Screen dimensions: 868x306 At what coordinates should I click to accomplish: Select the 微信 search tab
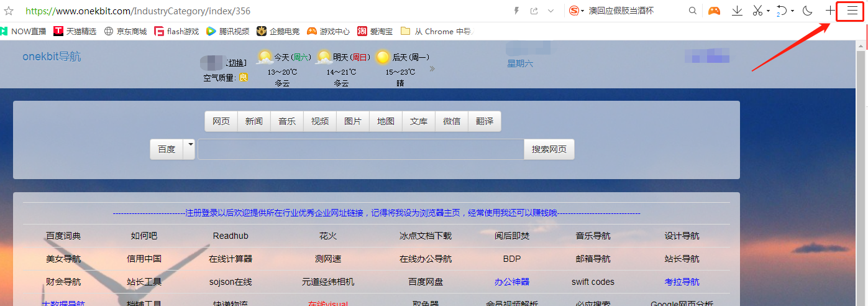452,121
